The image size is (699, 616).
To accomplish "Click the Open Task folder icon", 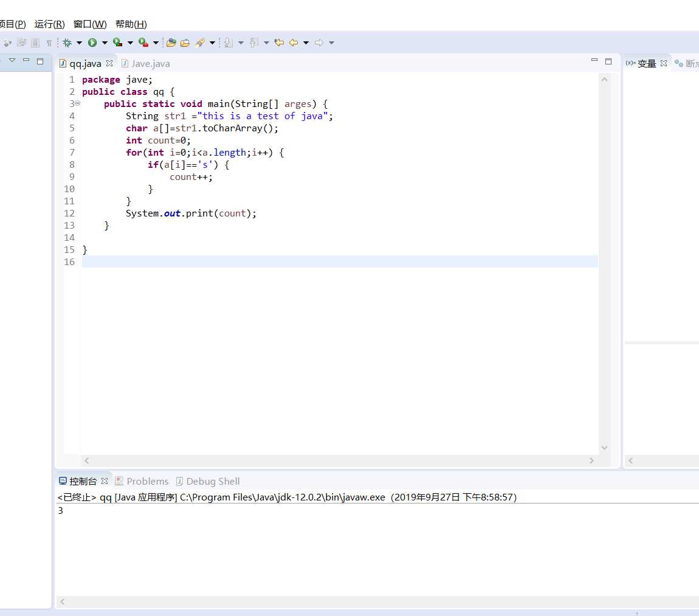I will (x=185, y=43).
